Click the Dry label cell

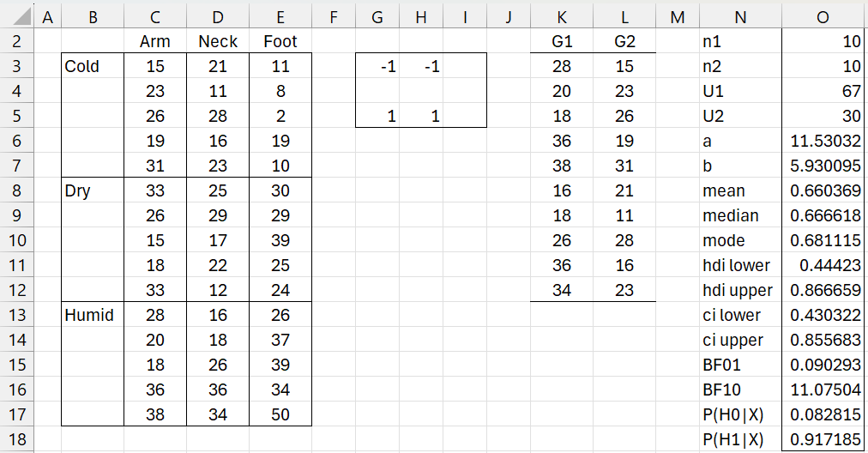tap(93, 190)
